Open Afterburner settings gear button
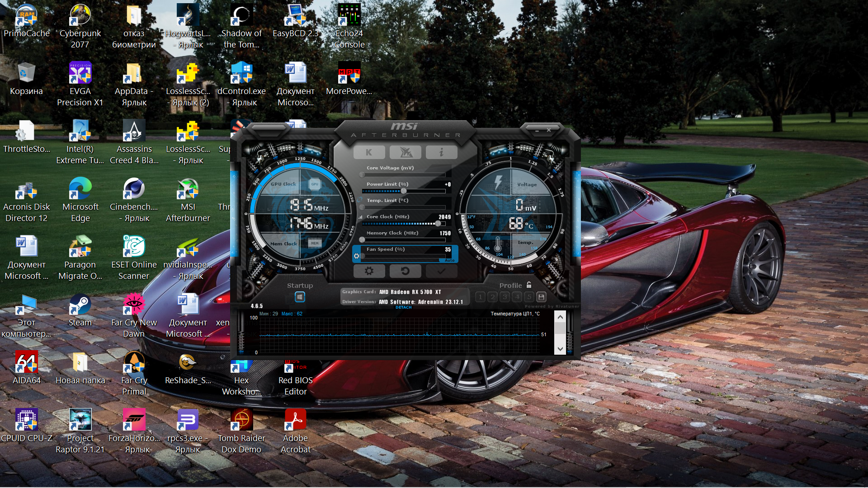The width and height of the screenshot is (868, 488). pos(369,271)
